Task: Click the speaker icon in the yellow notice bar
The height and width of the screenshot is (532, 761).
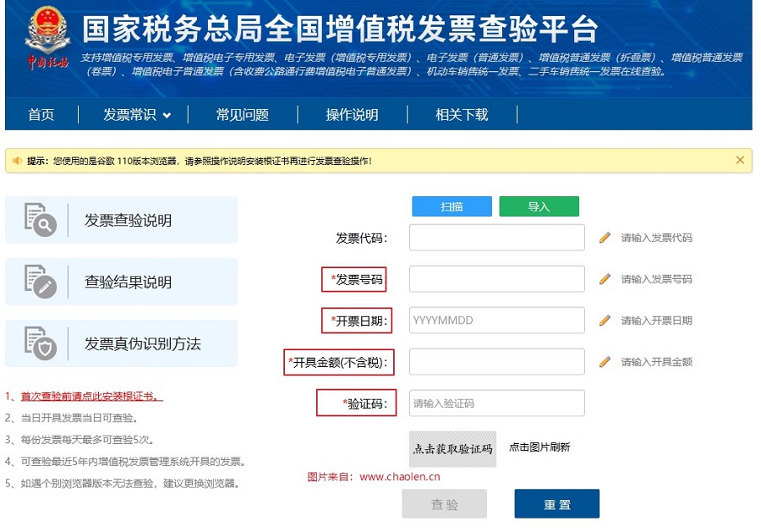Action: [18, 161]
